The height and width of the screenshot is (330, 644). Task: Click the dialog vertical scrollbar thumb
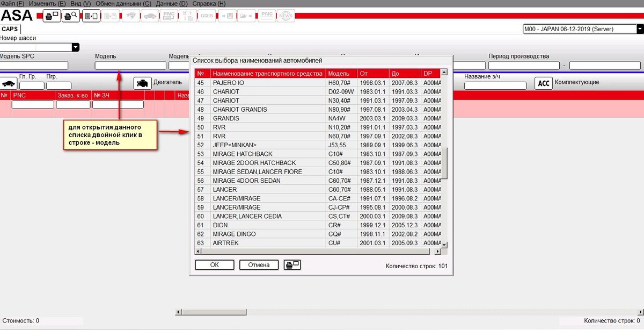point(444,164)
